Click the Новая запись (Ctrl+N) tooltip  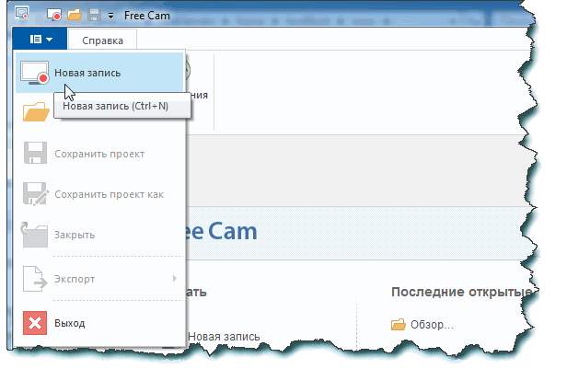[122, 106]
